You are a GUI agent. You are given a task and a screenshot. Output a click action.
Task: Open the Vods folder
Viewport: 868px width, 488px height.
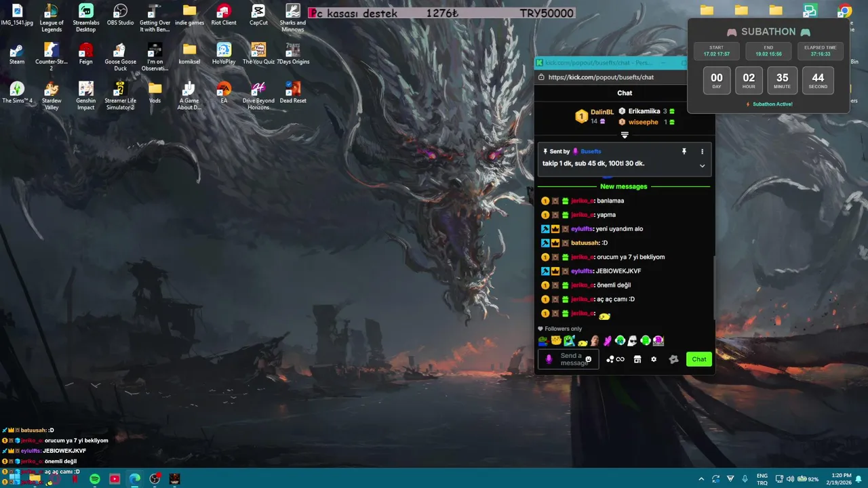click(x=155, y=93)
